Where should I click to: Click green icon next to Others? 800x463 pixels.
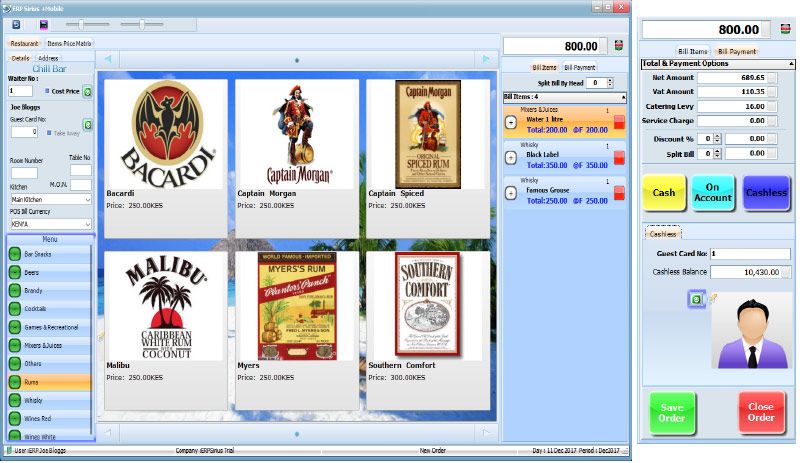coord(15,363)
